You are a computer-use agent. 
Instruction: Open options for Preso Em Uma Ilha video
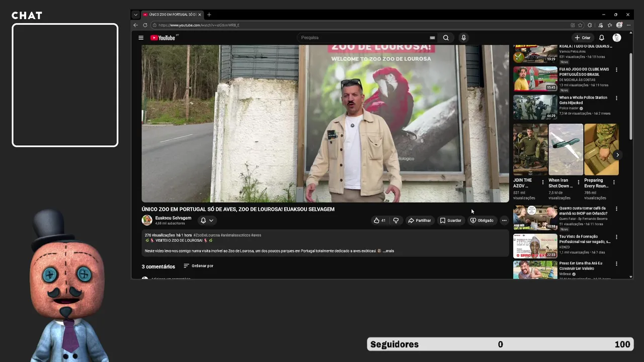pyautogui.click(x=616, y=263)
